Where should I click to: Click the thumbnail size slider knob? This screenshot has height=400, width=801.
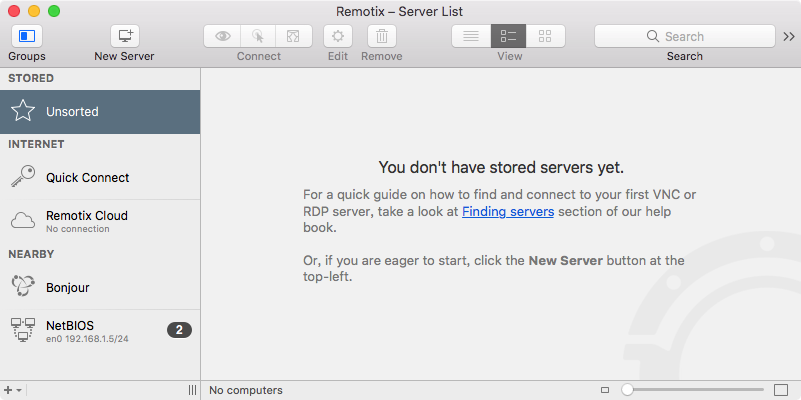[x=627, y=390]
